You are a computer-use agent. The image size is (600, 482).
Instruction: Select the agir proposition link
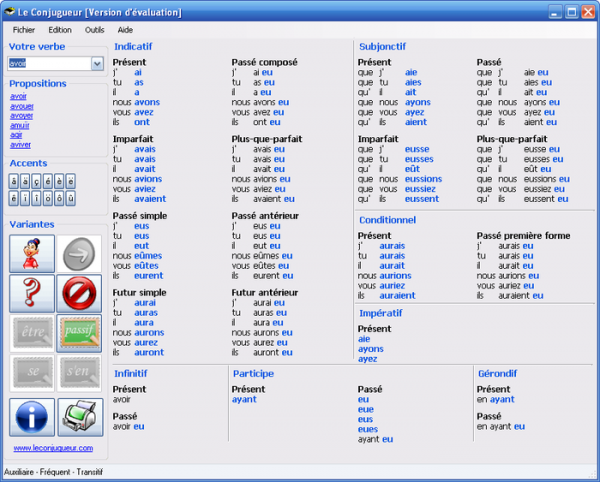tap(17, 135)
